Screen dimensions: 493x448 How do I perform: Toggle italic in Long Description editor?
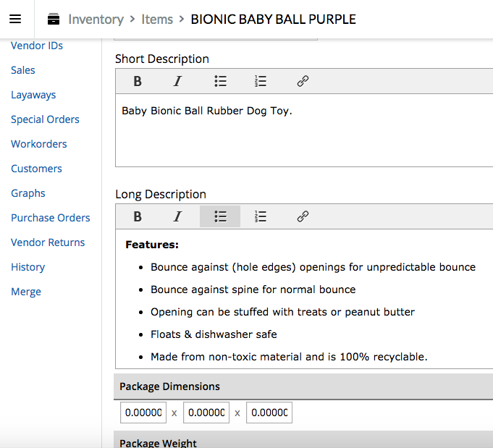[177, 216]
